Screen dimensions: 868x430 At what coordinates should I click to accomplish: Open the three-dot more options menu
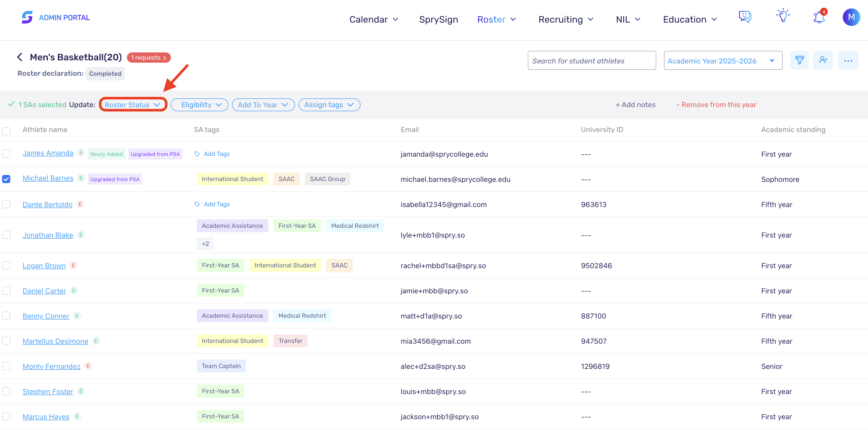pyautogui.click(x=848, y=61)
